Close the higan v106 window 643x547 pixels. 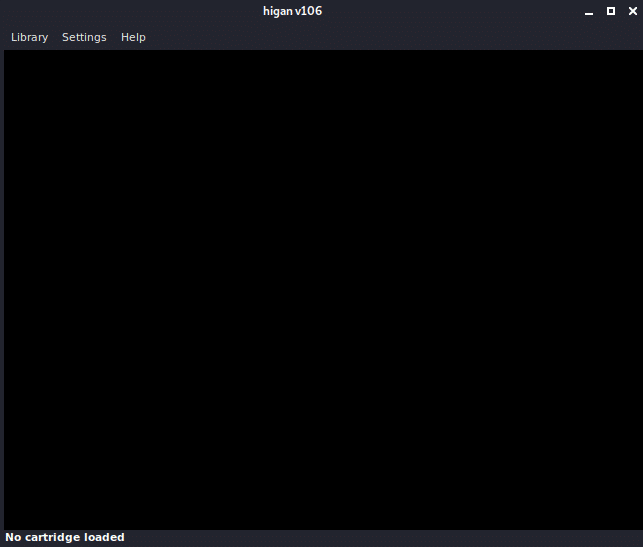click(x=633, y=11)
